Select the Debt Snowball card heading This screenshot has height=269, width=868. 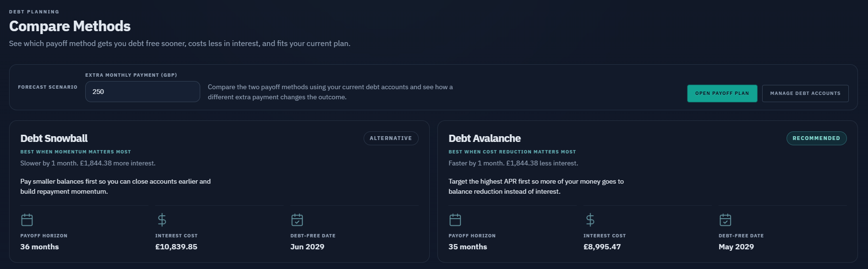click(54, 139)
